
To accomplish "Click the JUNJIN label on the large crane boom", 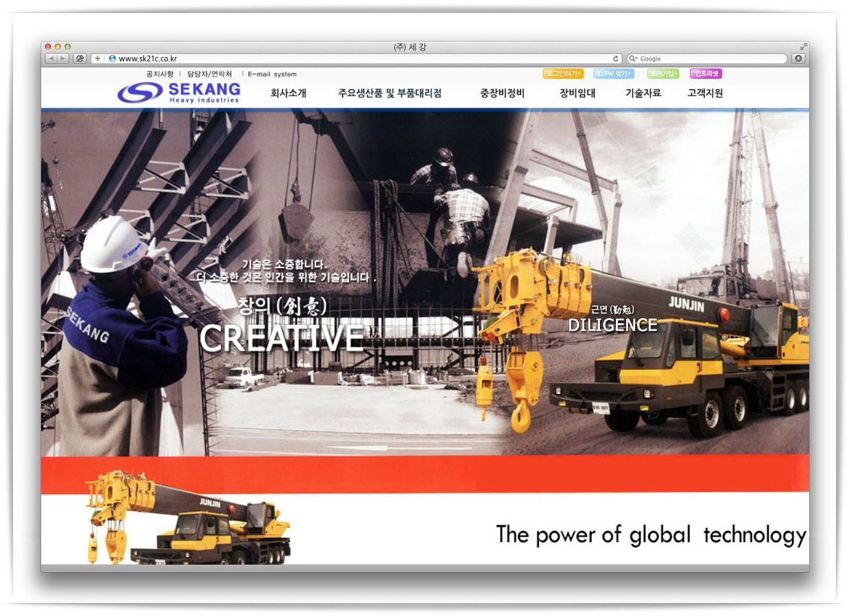I will pyautogui.click(x=686, y=304).
